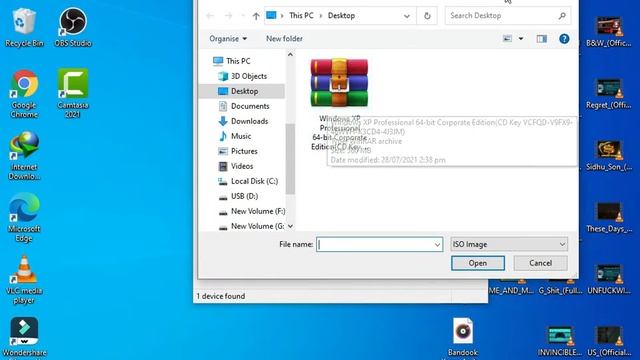
Task: Select the WinRAR archive file thumbnail
Action: pos(339,83)
